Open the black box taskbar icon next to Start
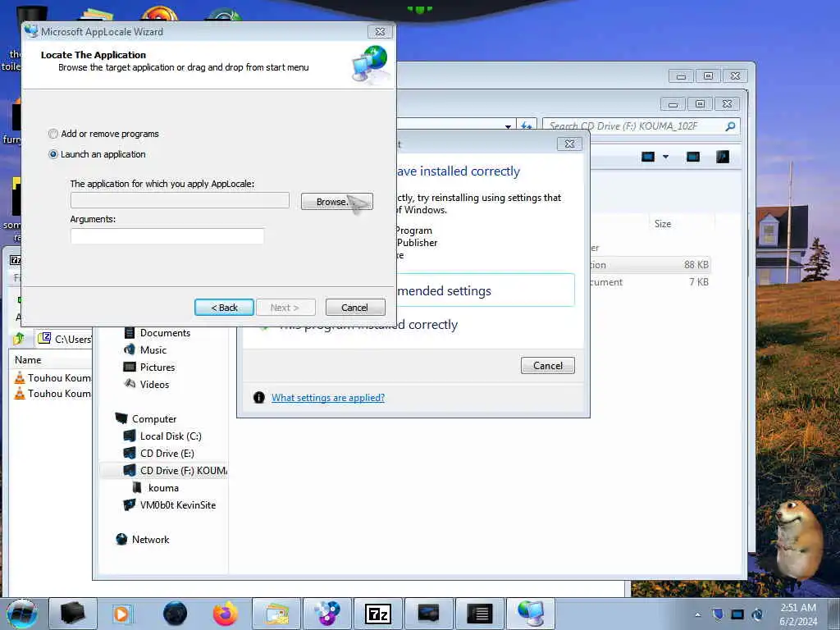Screen dimensions: 840x630 click(x=73, y=614)
